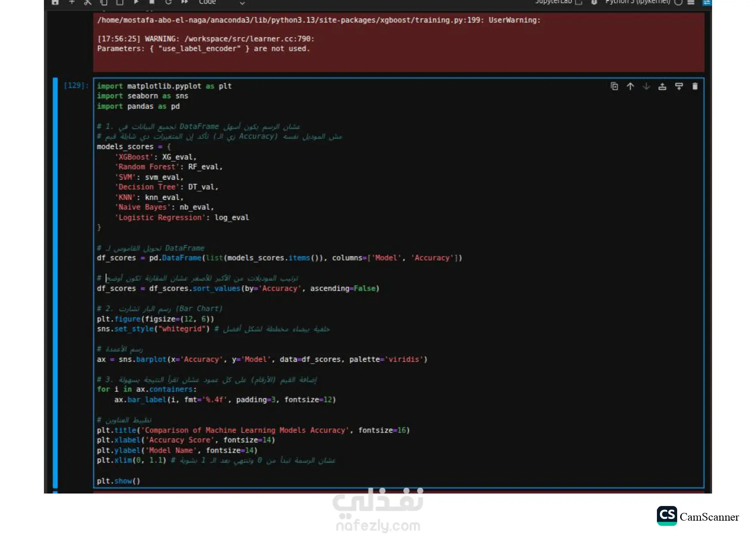Click the 'models_scores = {' line
The image size is (756, 534).
tap(134, 147)
